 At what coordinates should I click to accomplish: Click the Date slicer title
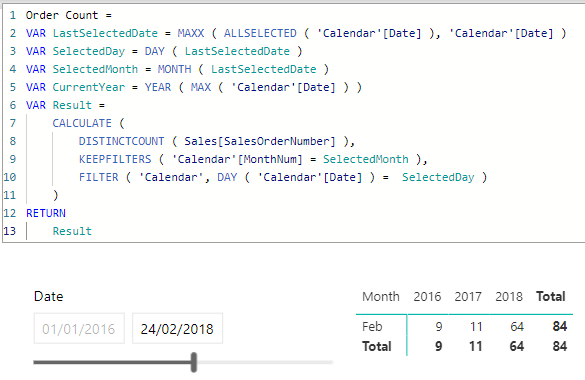click(49, 296)
